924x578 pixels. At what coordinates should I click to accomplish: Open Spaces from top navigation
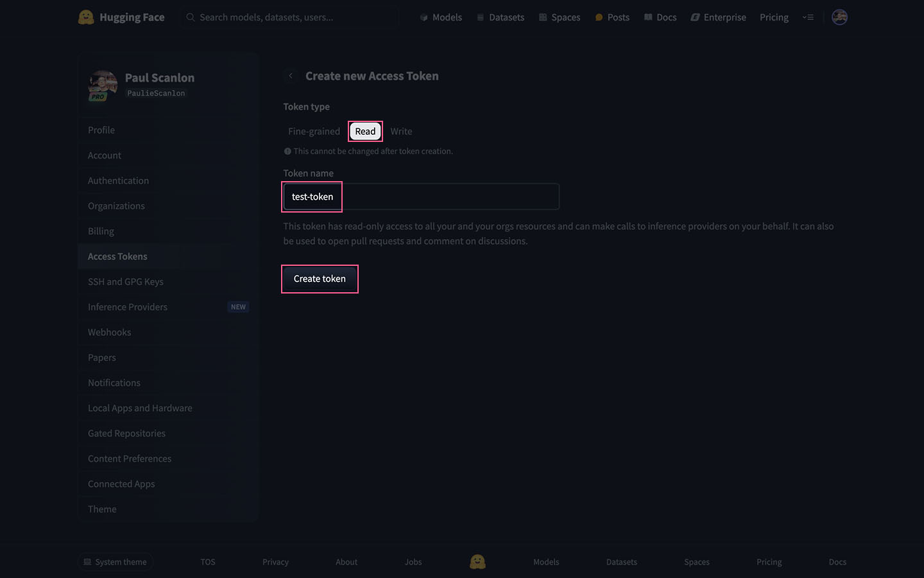[560, 17]
